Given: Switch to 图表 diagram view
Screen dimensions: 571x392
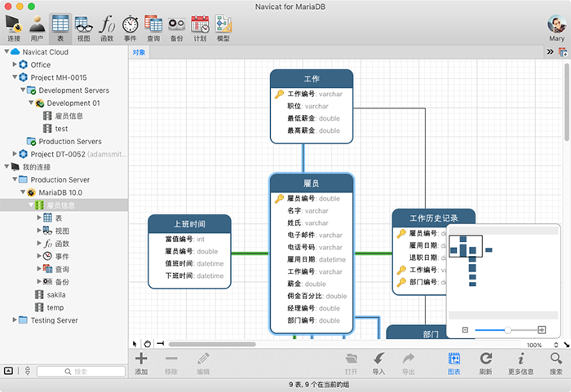Looking at the screenshot, I should click(x=454, y=363).
